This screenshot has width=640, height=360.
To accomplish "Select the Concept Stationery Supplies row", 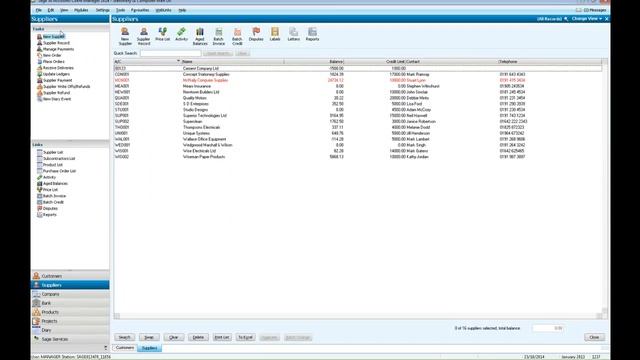I will pyautogui.click(x=358, y=74).
